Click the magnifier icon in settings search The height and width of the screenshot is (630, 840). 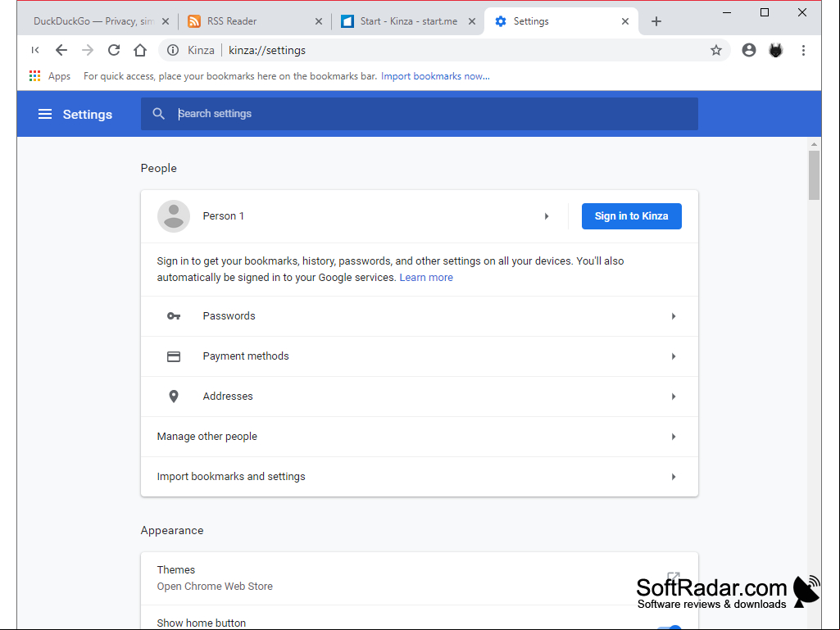[158, 114]
